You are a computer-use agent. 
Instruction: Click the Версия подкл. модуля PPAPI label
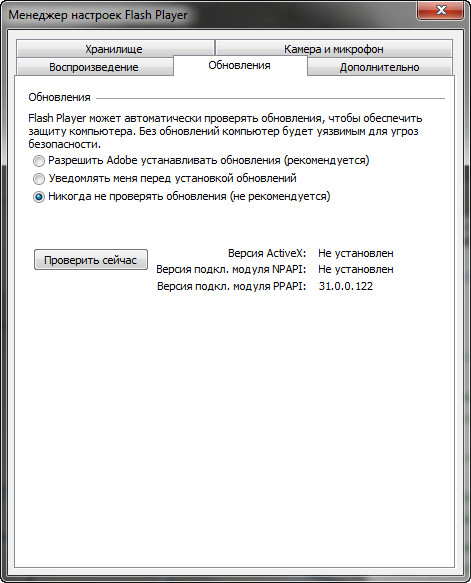click(x=231, y=286)
